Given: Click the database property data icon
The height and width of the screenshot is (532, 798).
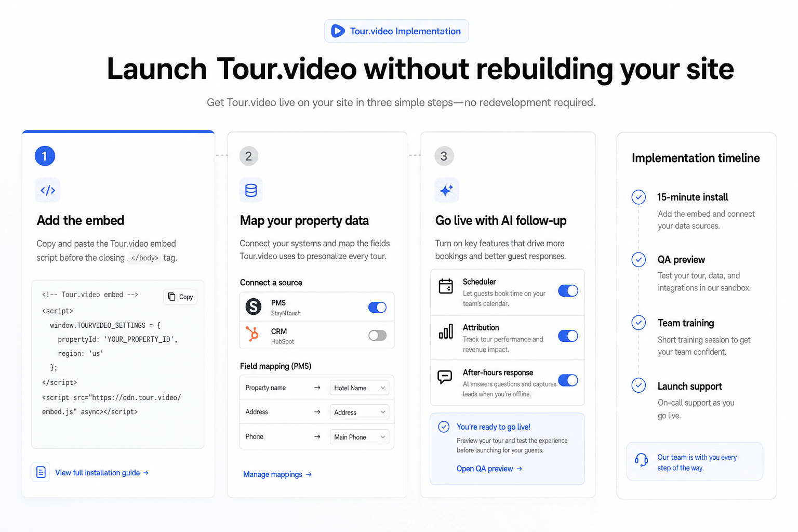Looking at the screenshot, I should pyautogui.click(x=251, y=190).
